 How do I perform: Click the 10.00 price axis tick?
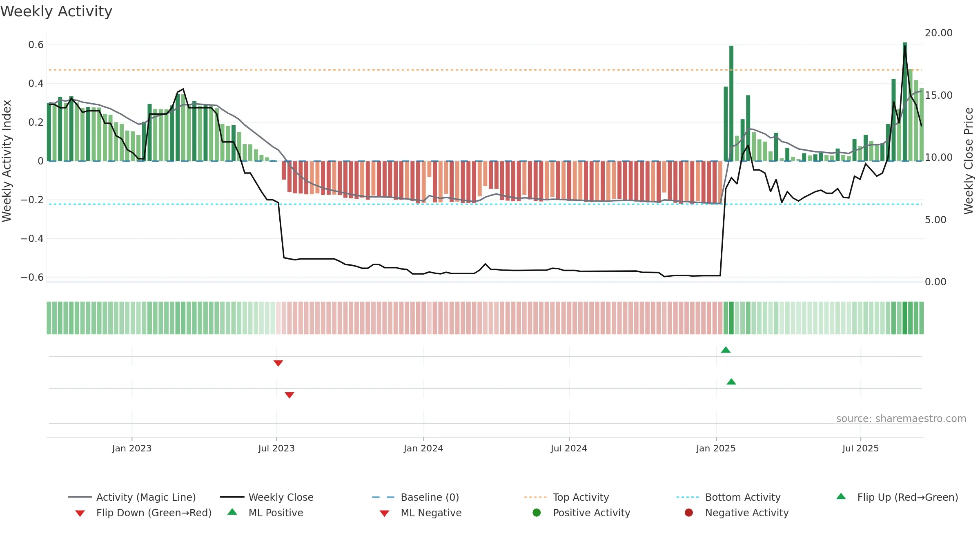click(x=938, y=158)
